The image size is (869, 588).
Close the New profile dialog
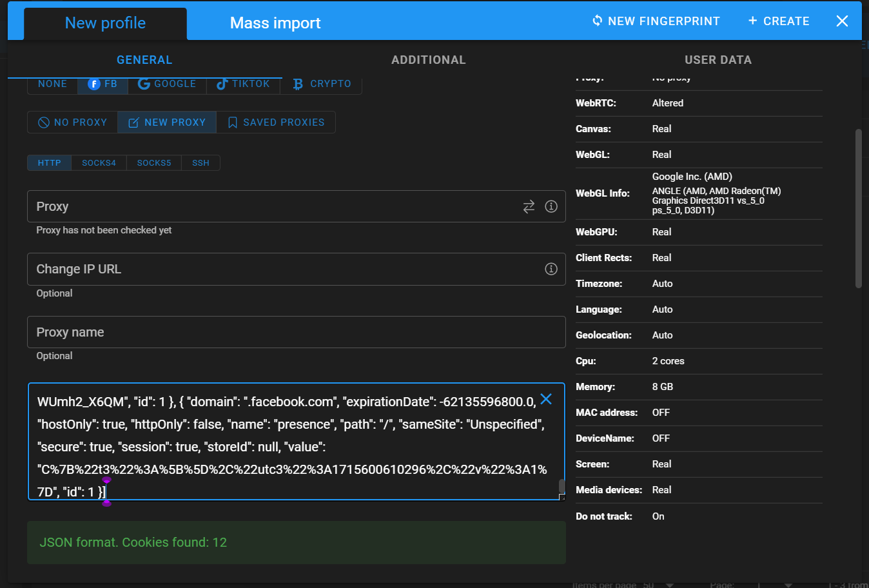click(842, 21)
